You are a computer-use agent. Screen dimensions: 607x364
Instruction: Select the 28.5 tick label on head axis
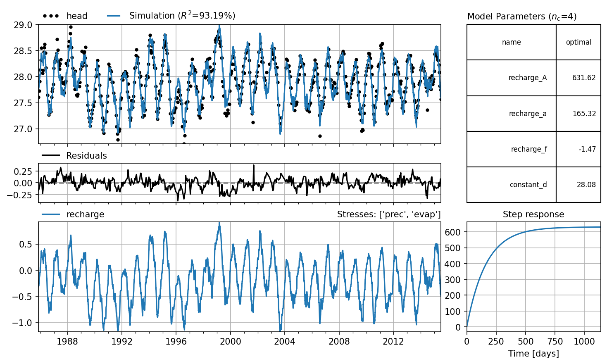[23, 51]
